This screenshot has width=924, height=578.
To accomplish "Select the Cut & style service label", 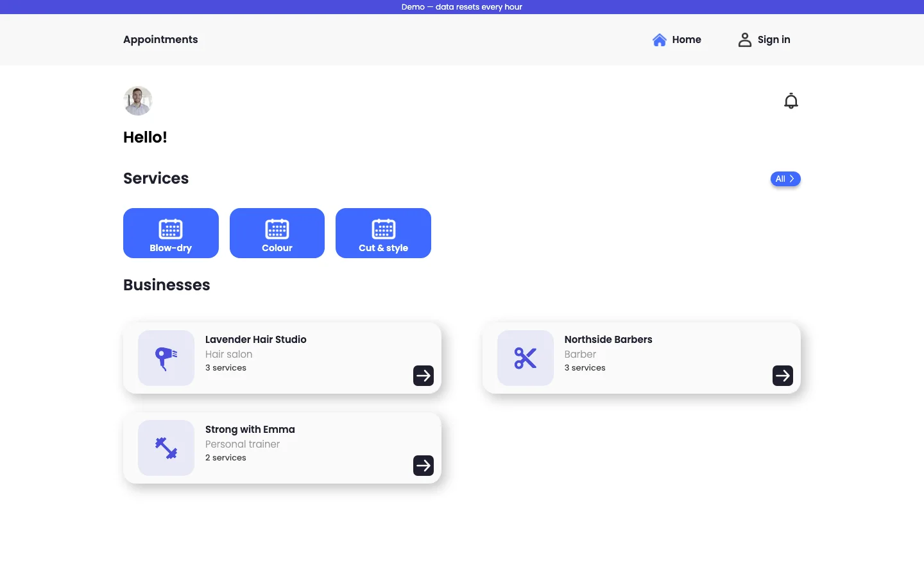I will [x=384, y=248].
